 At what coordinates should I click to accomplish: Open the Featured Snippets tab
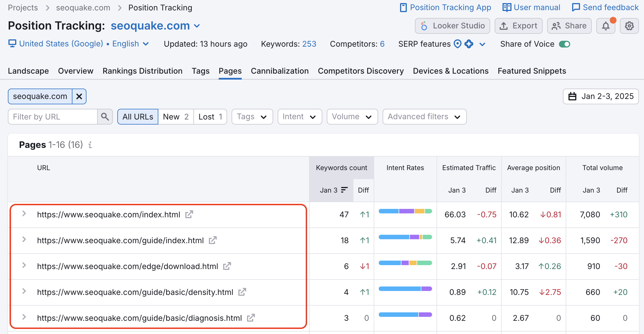pos(531,71)
